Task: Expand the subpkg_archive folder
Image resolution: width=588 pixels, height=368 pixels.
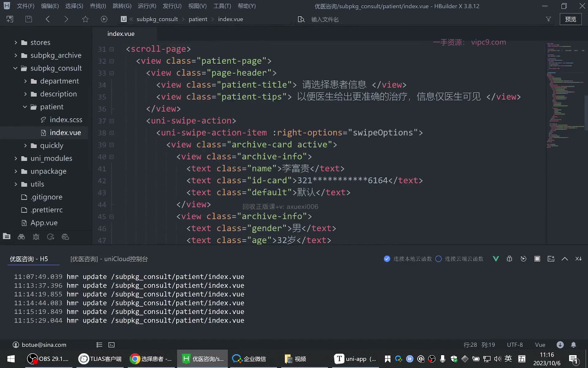Action: [x=16, y=55]
